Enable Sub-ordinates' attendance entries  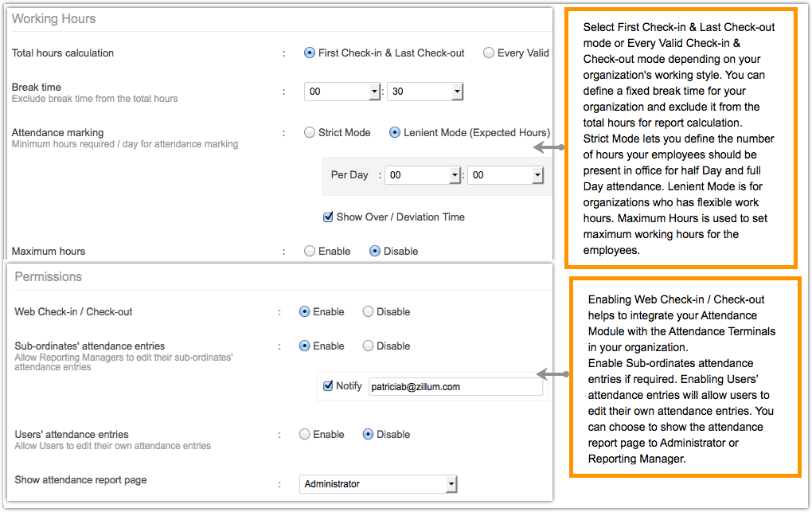[x=304, y=346]
